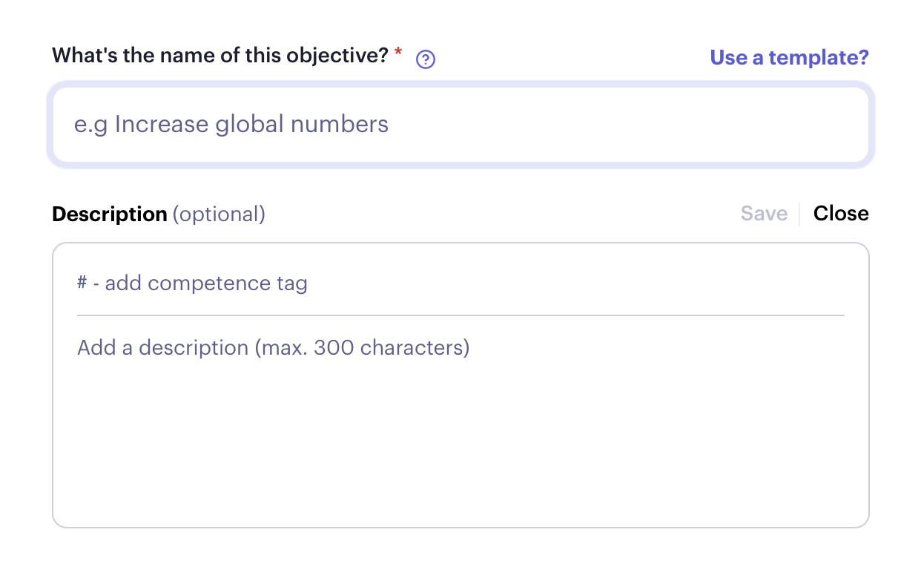Image resolution: width=924 pixels, height=564 pixels.
Task: Click the hash symbol in tag field
Action: (82, 283)
